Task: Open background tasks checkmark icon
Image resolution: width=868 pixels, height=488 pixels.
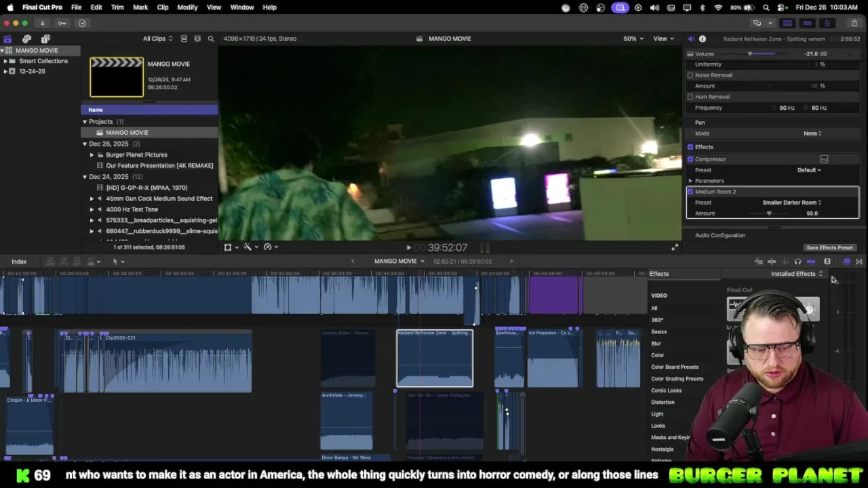Action: 82,23
